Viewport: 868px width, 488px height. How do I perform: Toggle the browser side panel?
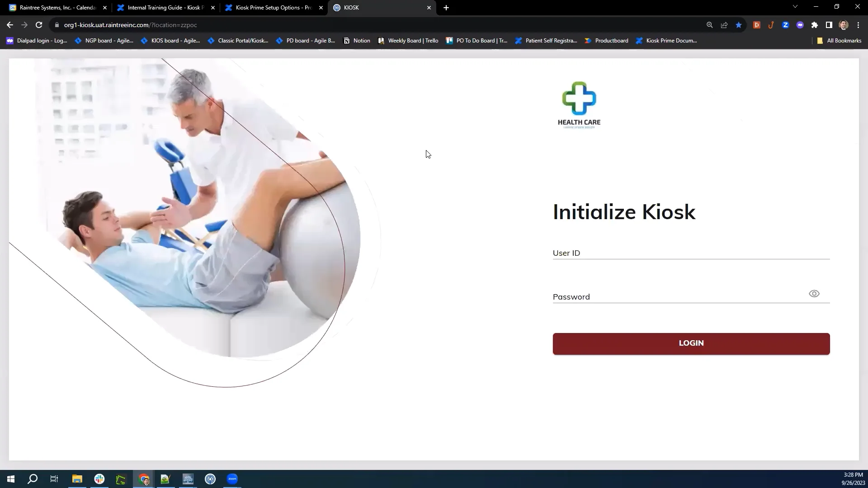[829, 25]
